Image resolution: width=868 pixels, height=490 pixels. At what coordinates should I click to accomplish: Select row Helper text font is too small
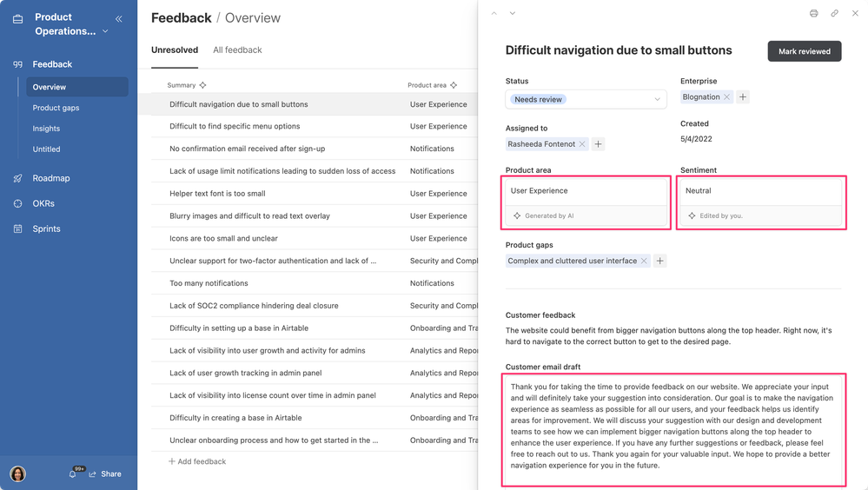click(315, 194)
